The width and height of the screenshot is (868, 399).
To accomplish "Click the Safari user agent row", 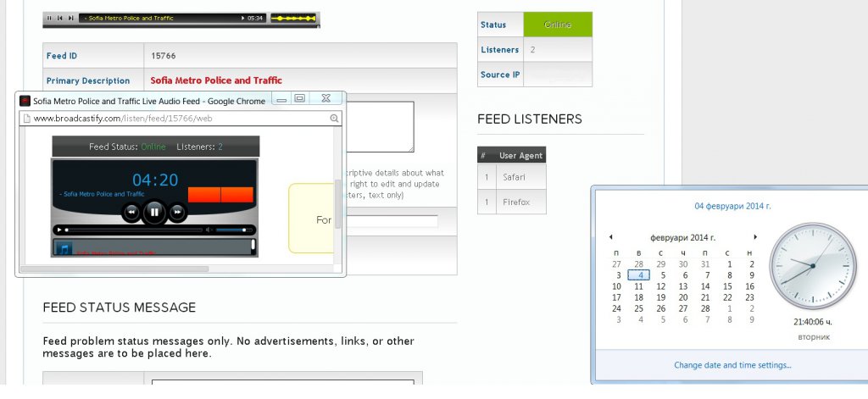I will coord(511,177).
